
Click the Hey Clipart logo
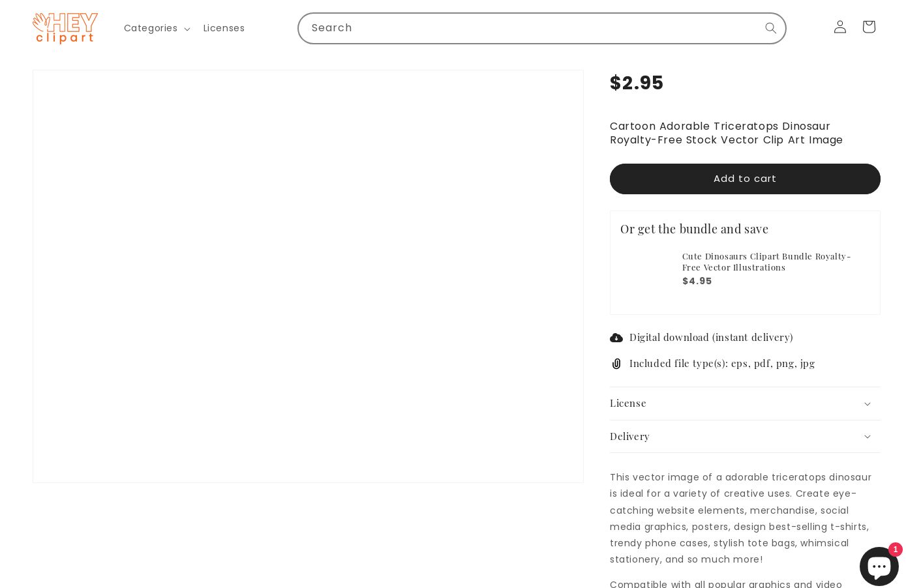[x=65, y=28]
